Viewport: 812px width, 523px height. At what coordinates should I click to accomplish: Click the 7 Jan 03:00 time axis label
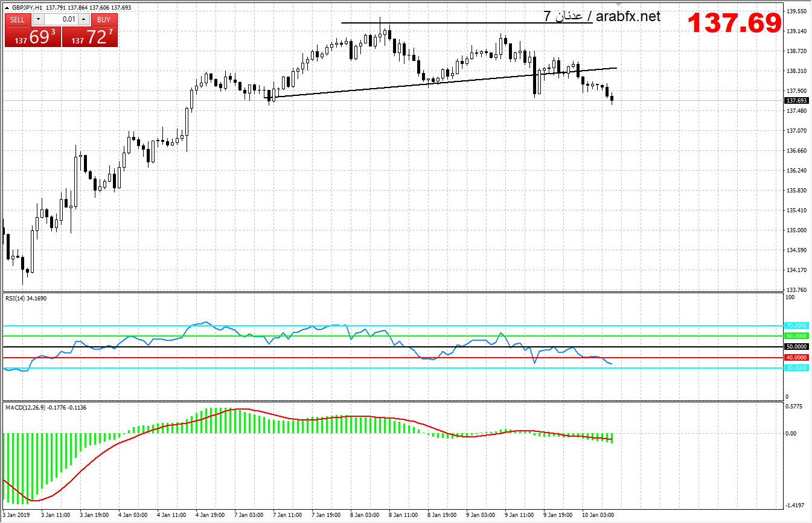pos(249,515)
